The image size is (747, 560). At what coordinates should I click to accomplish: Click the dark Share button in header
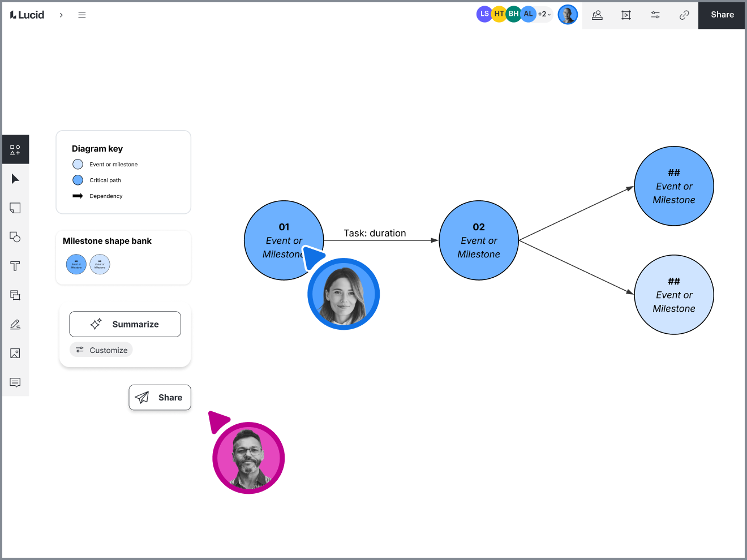[x=722, y=15]
